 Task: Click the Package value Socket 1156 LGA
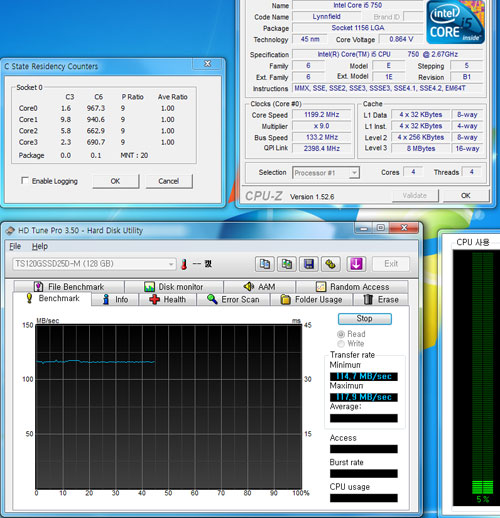tap(358, 28)
